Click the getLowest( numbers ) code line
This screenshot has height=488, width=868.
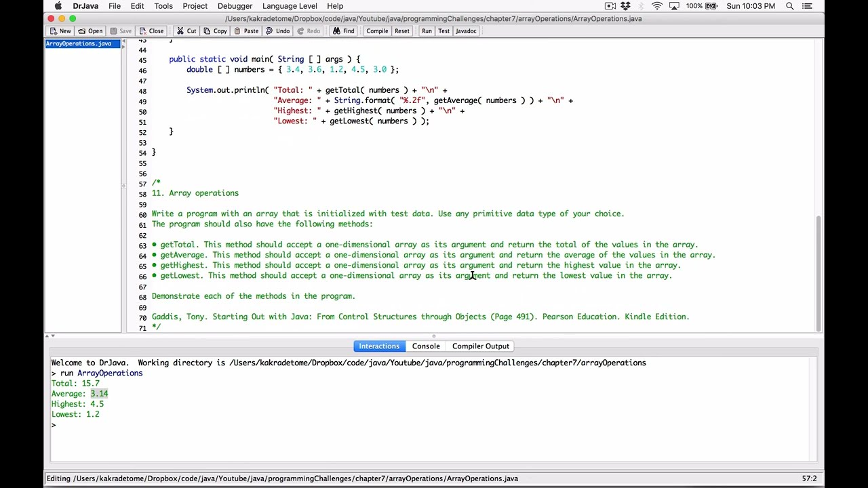click(351, 121)
